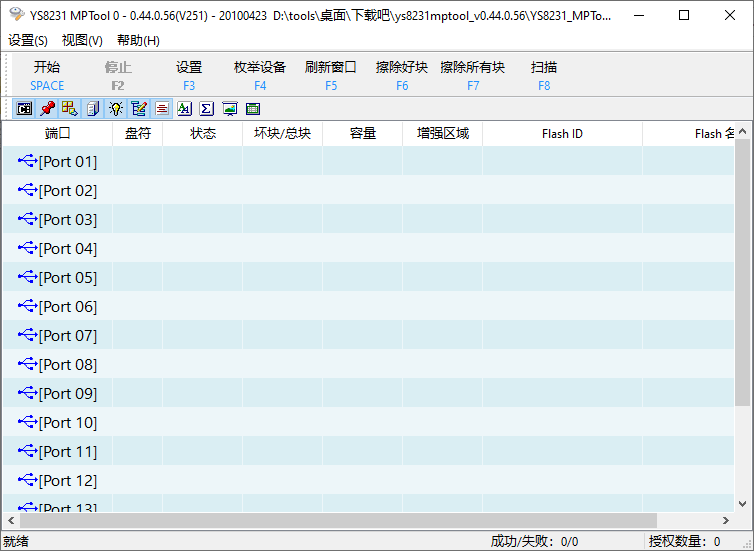The height and width of the screenshot is (551, 754).
Task: Select the [Port 10] row label
Action: 68,423
